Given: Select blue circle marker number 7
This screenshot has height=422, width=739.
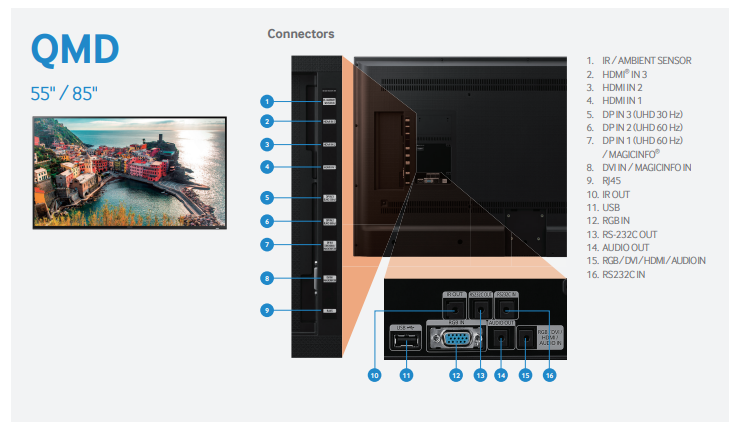Looking at the screenshot, I should point(267,244).
